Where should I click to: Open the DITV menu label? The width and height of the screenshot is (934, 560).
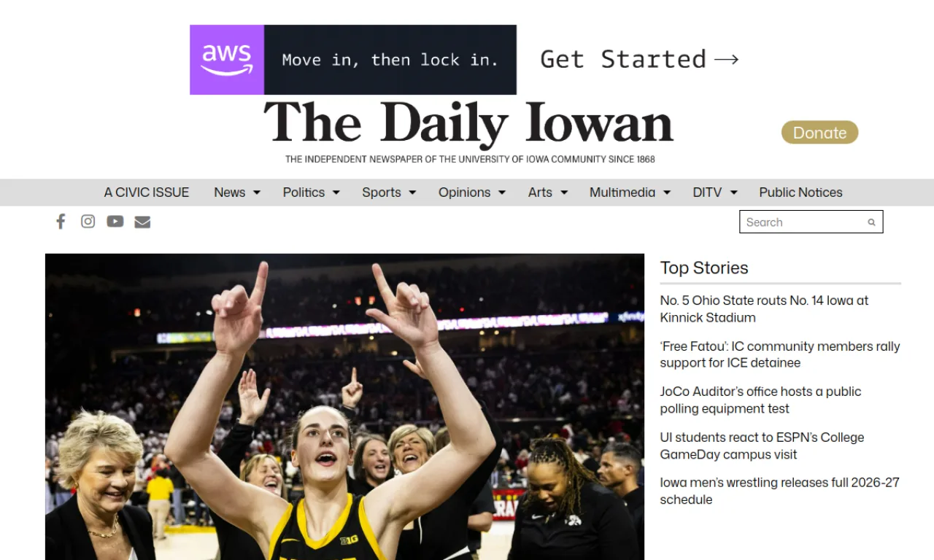tap(707, 192)
